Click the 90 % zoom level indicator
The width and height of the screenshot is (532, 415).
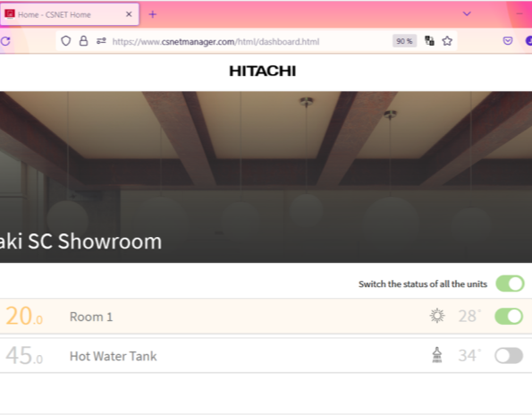(x=404, y=41)
